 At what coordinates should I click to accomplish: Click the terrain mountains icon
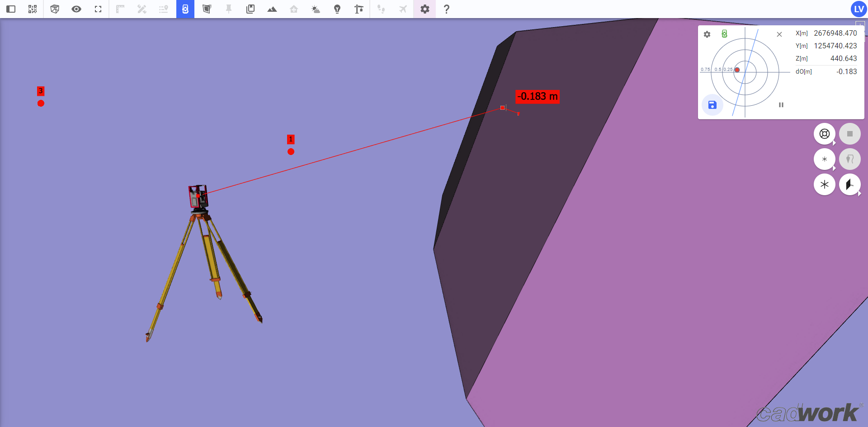coord(272,9)
